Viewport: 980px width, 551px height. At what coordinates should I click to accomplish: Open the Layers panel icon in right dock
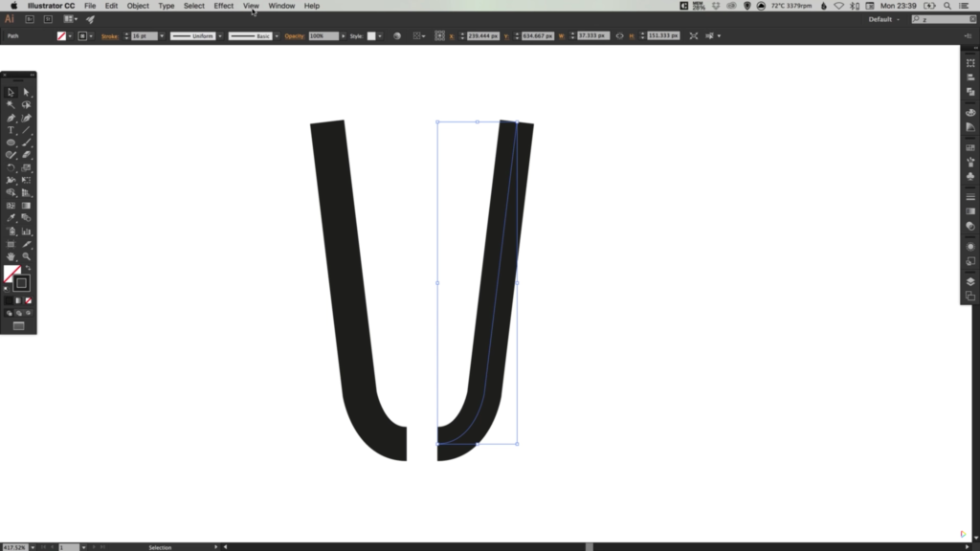click(970, 281)
